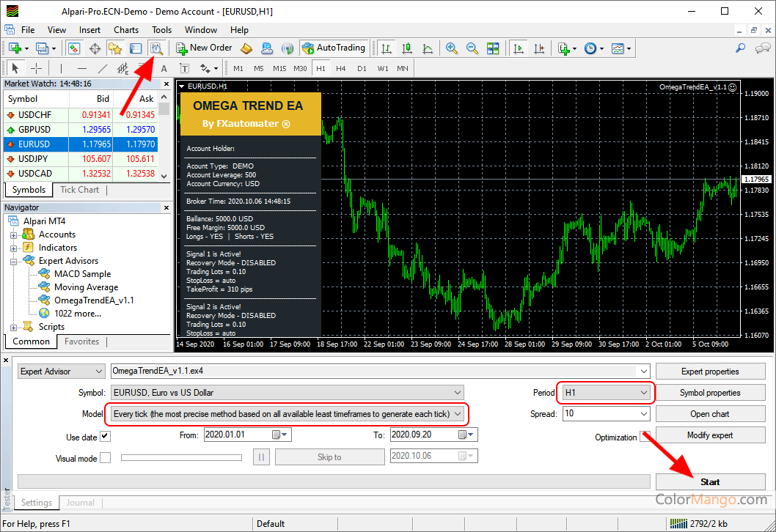The width and height of the screenshot is (776, 532).
Task: Select the H4 timeframe
Action: click(x=341, y=68)
